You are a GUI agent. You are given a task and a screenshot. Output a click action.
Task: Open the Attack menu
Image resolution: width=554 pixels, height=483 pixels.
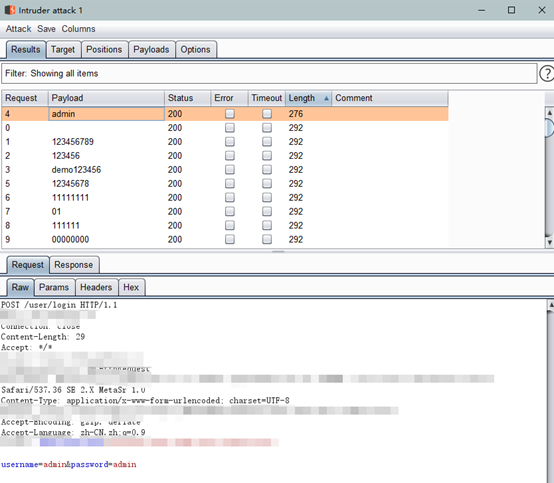[18, 29]
